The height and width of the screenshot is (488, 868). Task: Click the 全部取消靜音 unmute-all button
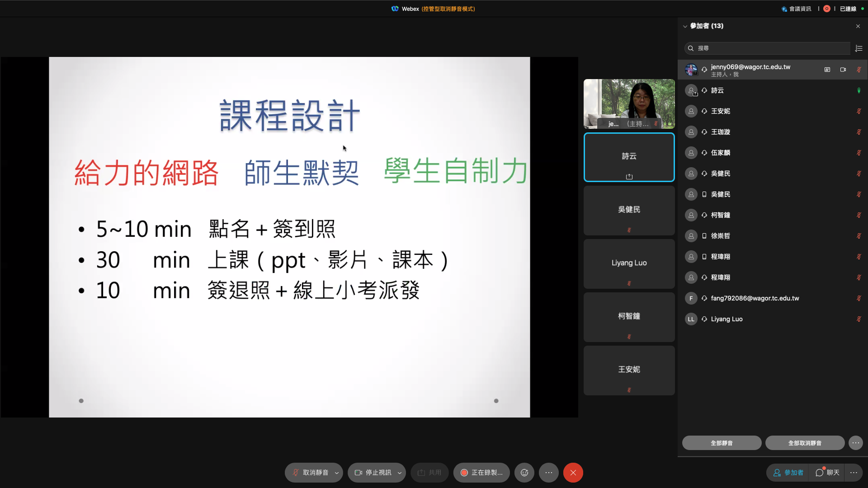click(805, 443)
